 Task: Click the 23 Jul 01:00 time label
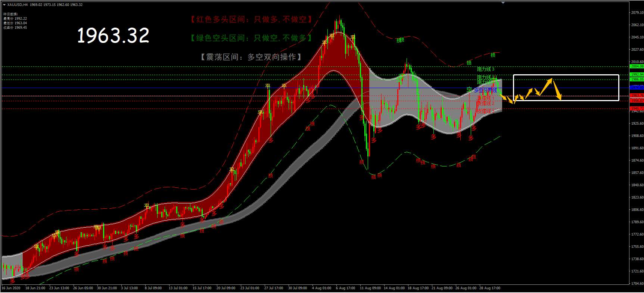coord(250,288)
